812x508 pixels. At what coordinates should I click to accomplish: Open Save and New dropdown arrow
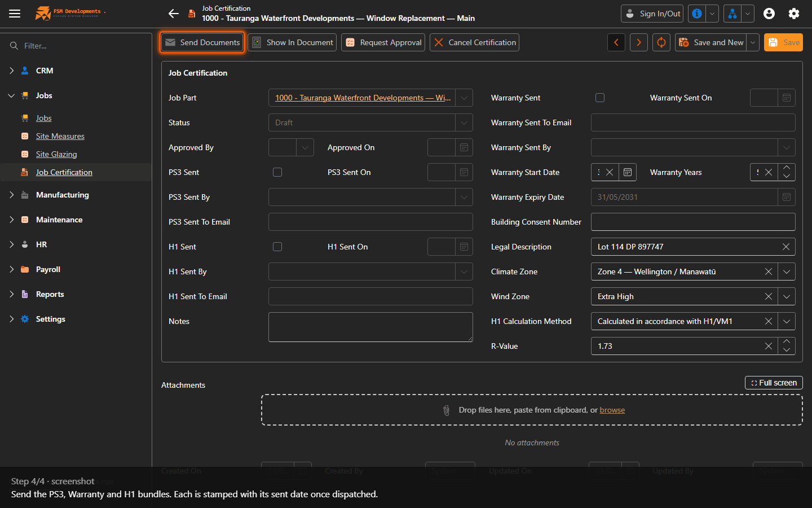pos(753,42)
